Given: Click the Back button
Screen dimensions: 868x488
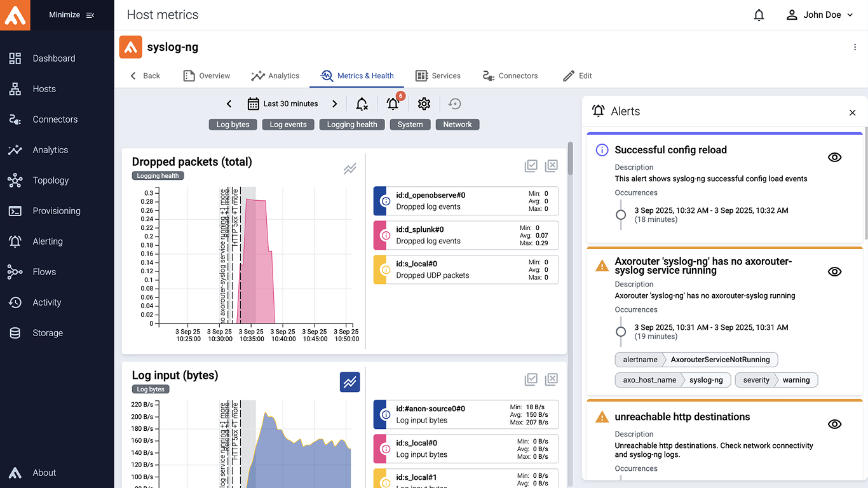Looking at the screenshot, I should point(145,76).
